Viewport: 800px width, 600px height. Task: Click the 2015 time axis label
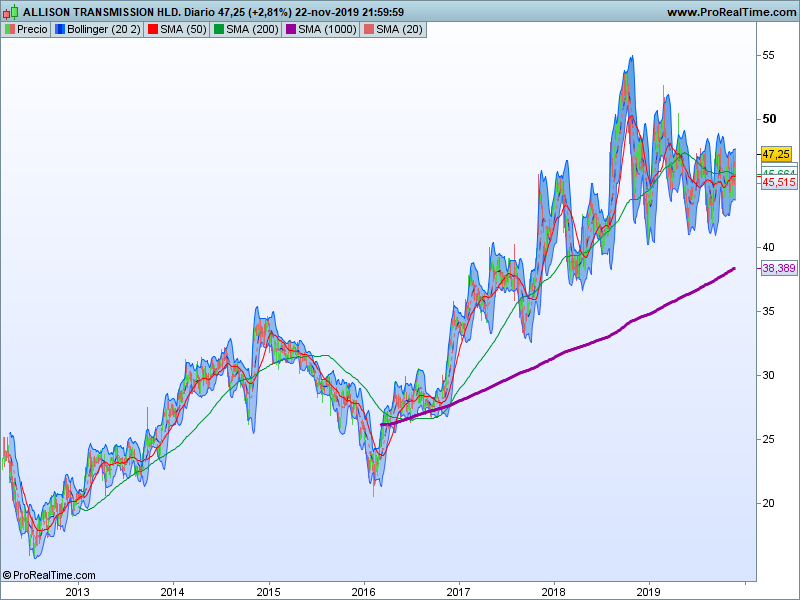click(268, 592)
